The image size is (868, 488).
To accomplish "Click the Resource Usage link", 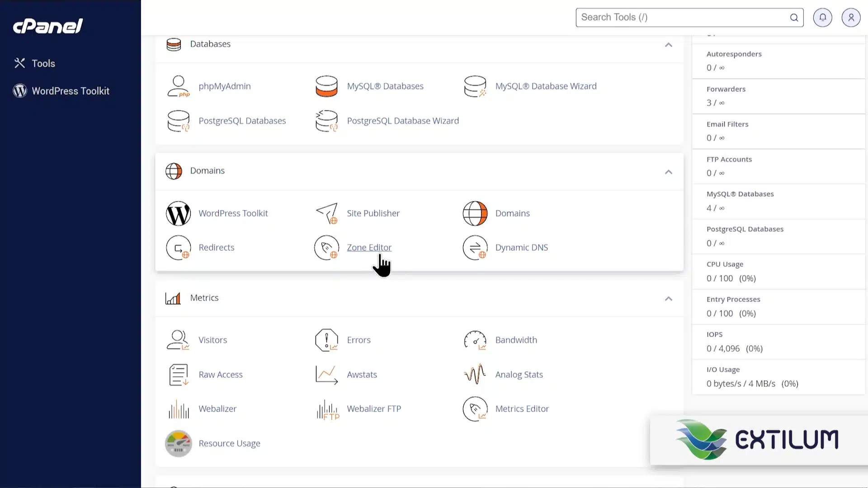I will click(230, 444).
